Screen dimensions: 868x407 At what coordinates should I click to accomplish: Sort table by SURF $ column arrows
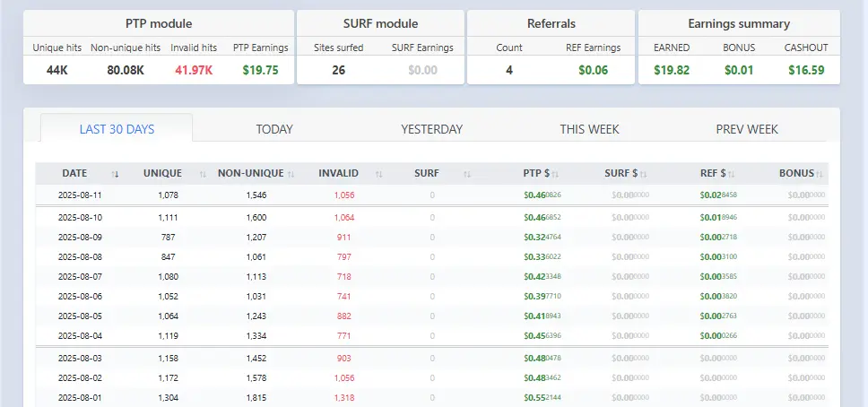pos(643,174)
